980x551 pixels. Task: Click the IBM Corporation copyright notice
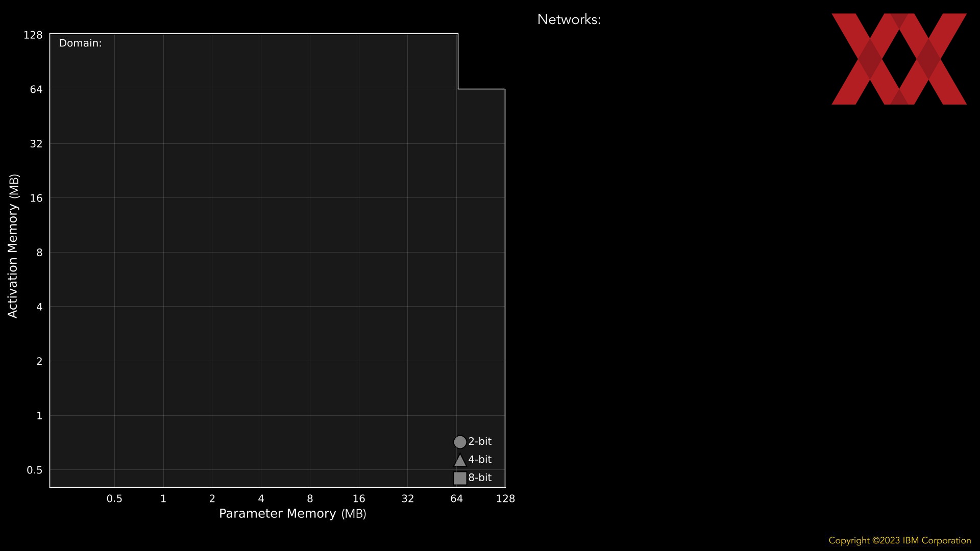(900, 540)
